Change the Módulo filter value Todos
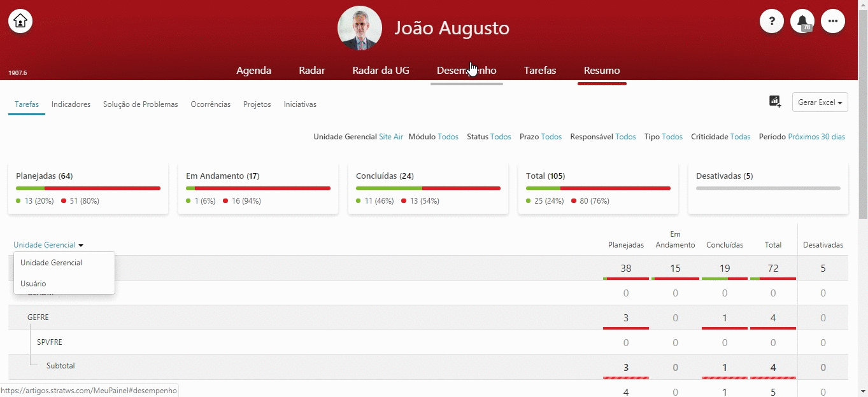The width and height of the screenshot is (868, 397). (448, 137)
